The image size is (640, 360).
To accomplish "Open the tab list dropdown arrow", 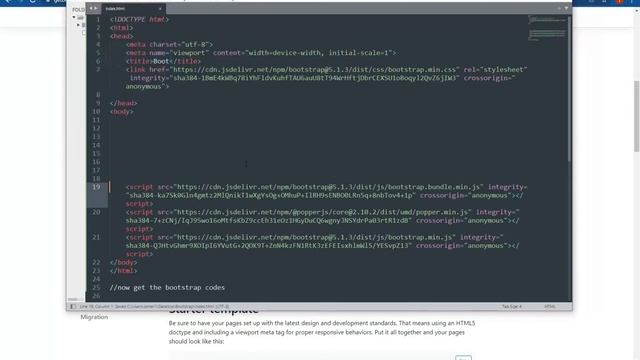I will pos(566,8).
